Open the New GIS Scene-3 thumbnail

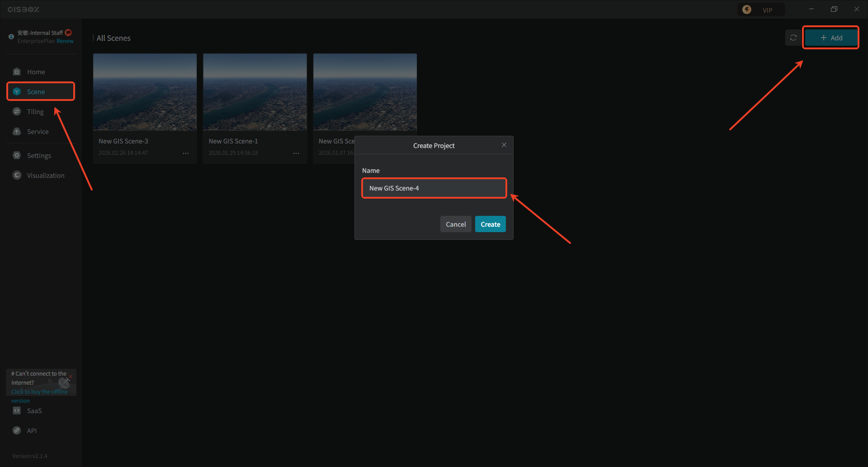145,92
